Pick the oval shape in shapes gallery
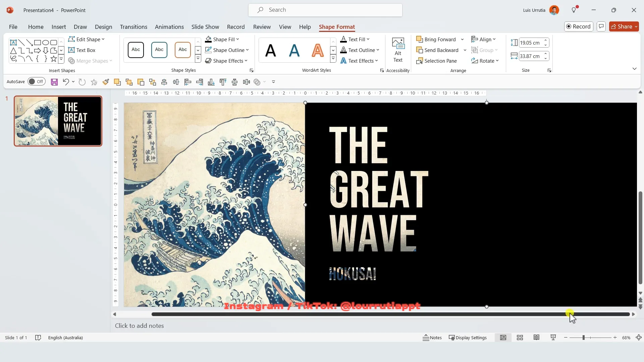The width and height of the screenshot is (644, 362). [x=46, y=43]
